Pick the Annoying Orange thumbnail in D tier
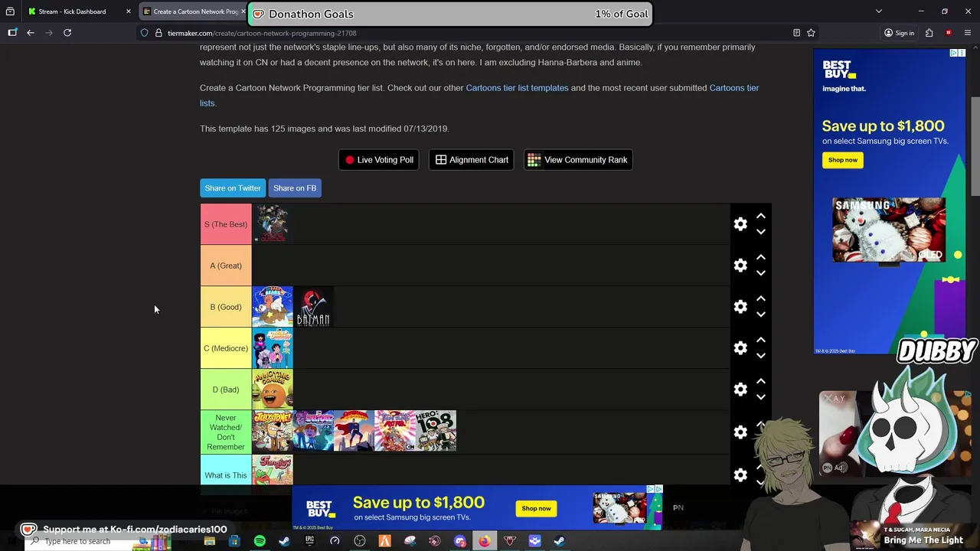The height and width of the screenshot is (551, 980). point(273,390)
